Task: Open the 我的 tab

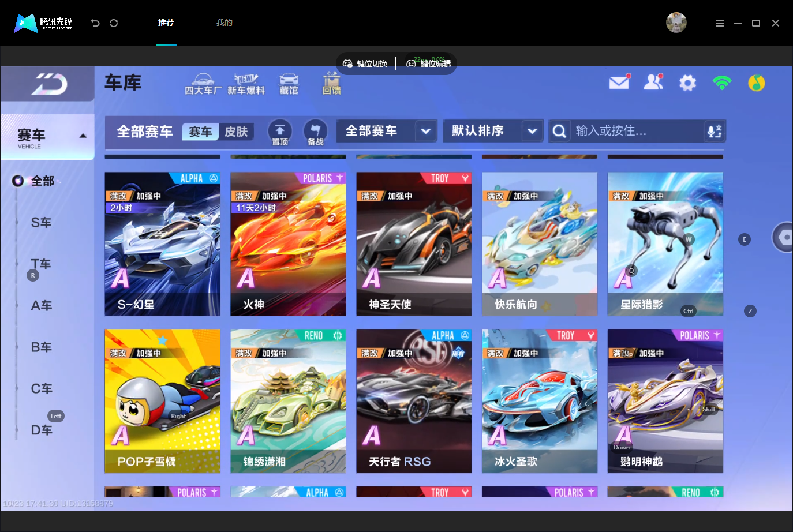Action: point(225,23)
